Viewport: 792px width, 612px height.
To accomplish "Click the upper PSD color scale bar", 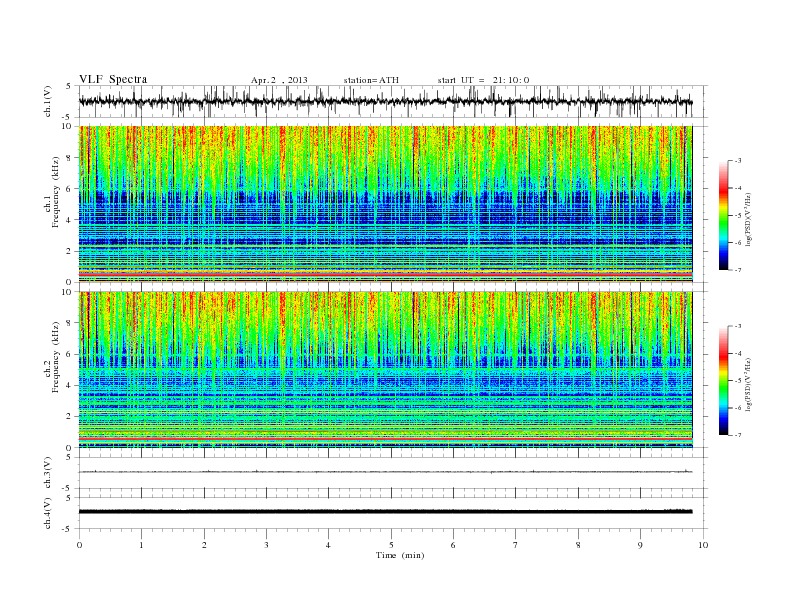I will tap(723, 215).
